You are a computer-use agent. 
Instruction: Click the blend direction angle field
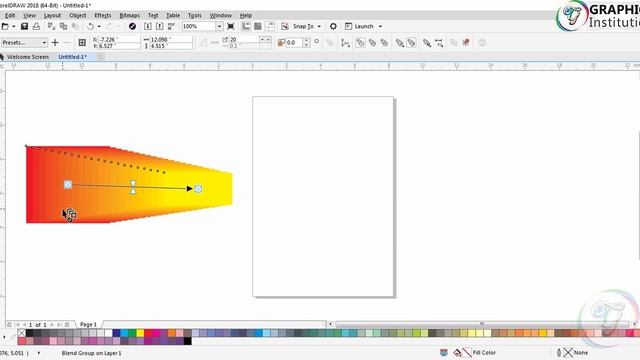(294, 42)
